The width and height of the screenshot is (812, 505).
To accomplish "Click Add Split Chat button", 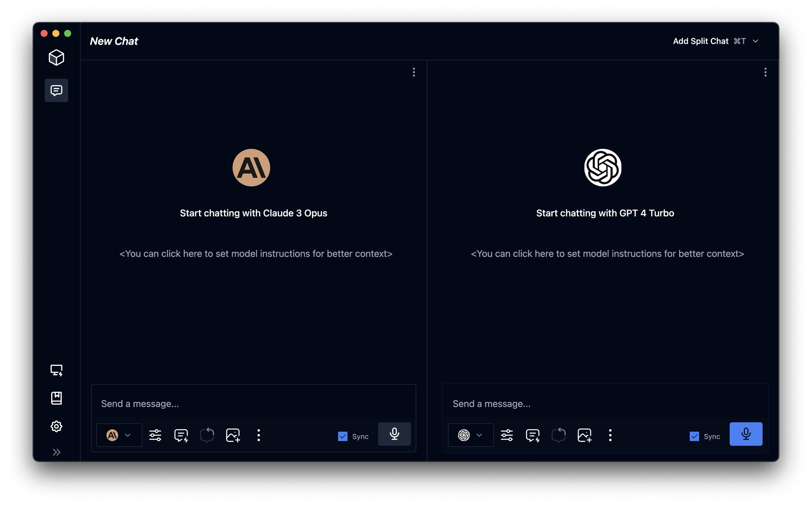I will [701, 41].
